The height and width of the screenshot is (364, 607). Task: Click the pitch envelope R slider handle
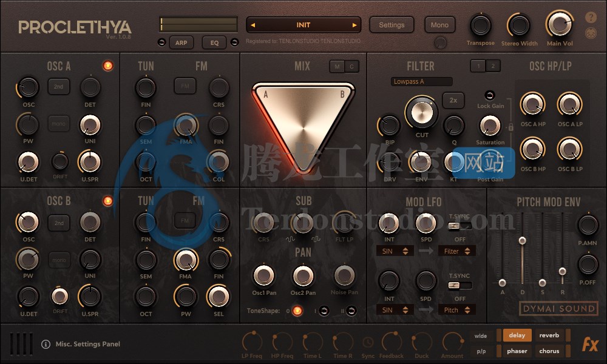click(563, 271)
